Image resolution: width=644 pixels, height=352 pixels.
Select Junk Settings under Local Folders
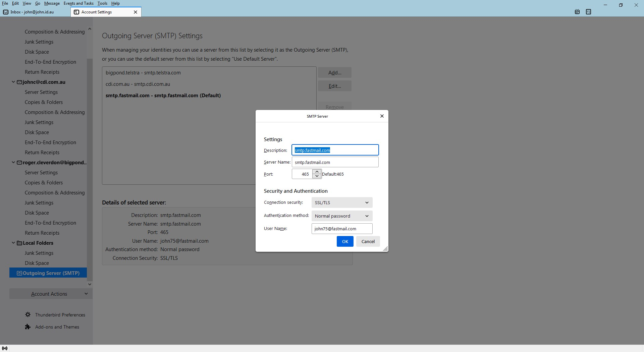pos(39,253)
